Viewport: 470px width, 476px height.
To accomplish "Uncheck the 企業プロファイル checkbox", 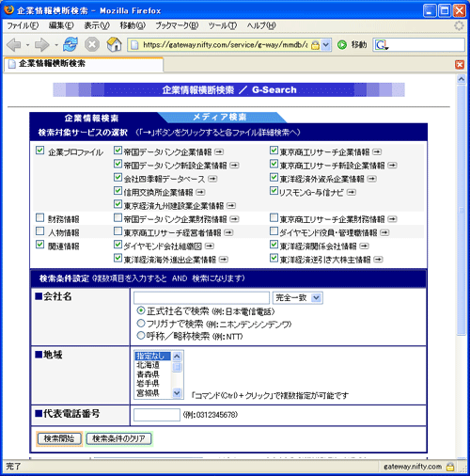I will coord(40,151).
